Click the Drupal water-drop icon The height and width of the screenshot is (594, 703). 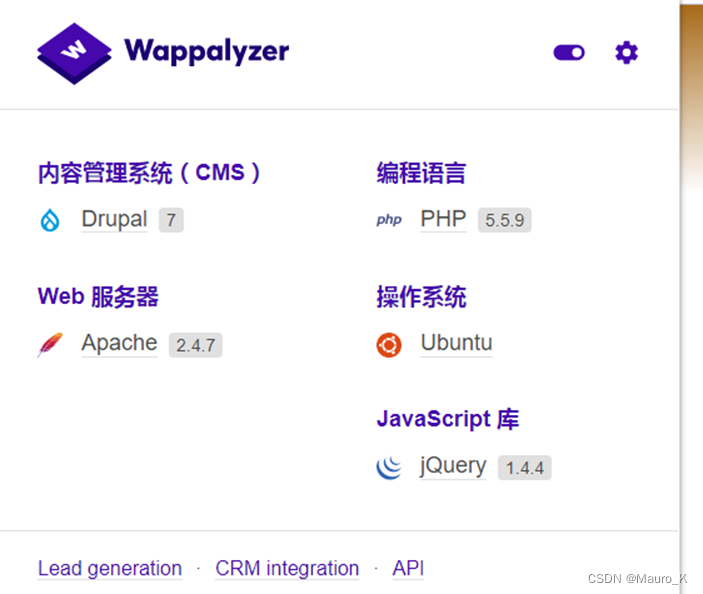click(50, 220)
